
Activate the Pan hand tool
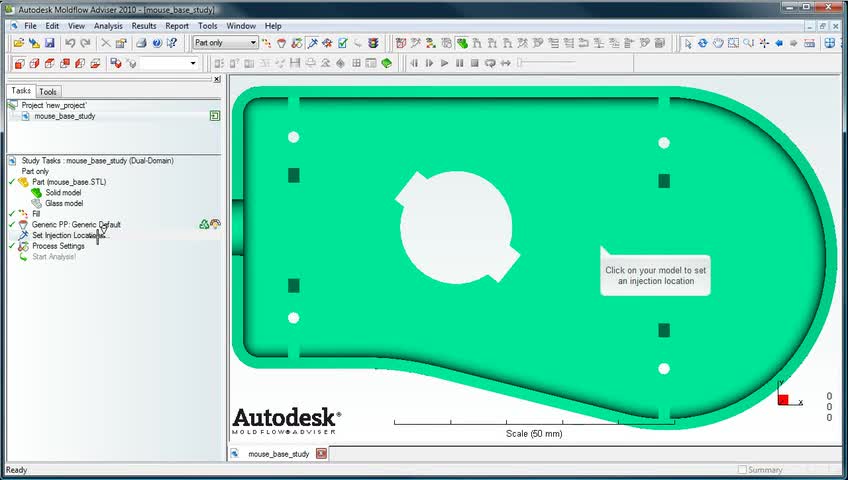coord(718,43)
